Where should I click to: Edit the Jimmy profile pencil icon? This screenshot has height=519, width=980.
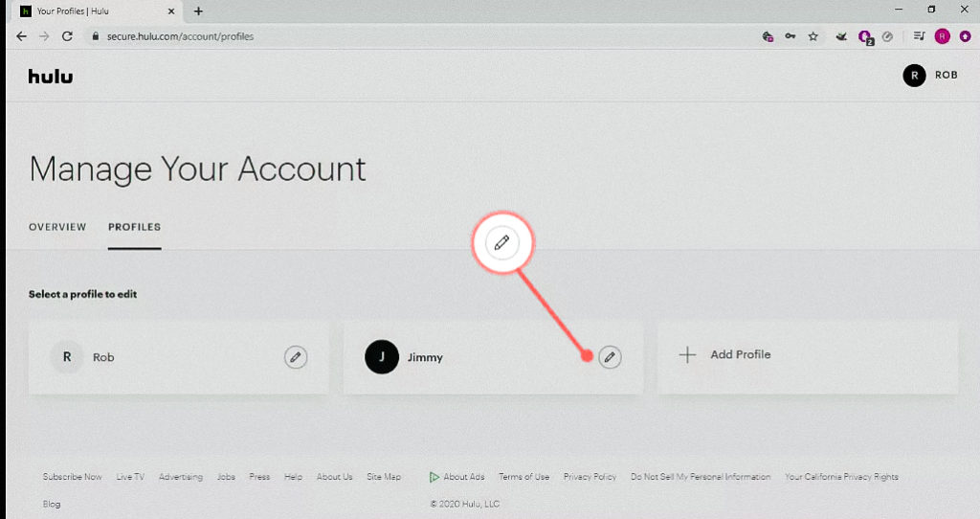coord(610,357)
